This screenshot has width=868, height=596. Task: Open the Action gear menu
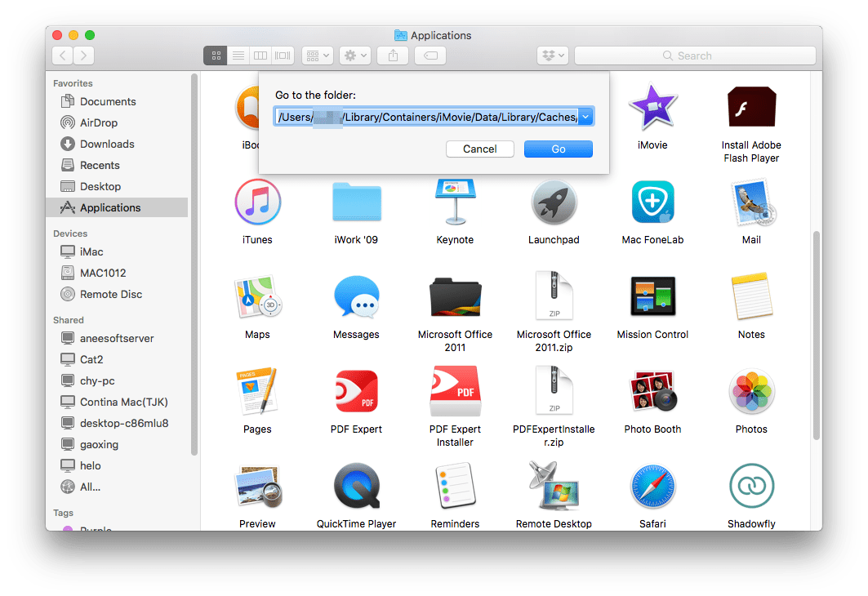354,56
